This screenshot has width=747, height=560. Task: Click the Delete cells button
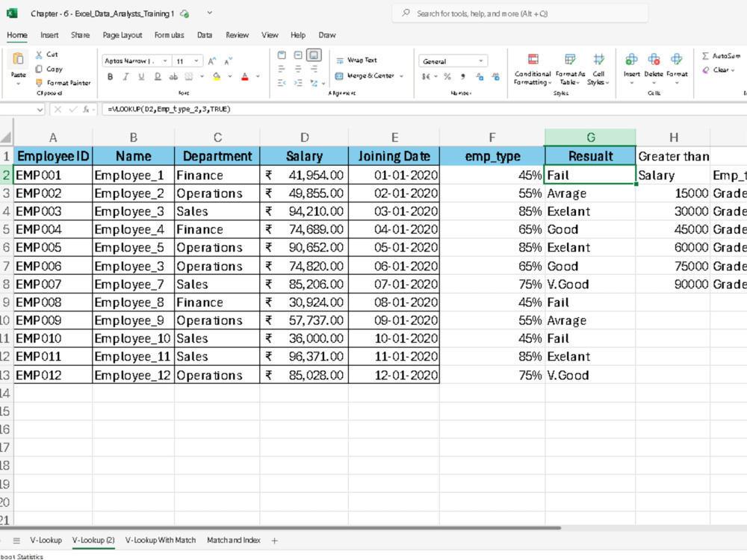point(654,68)
